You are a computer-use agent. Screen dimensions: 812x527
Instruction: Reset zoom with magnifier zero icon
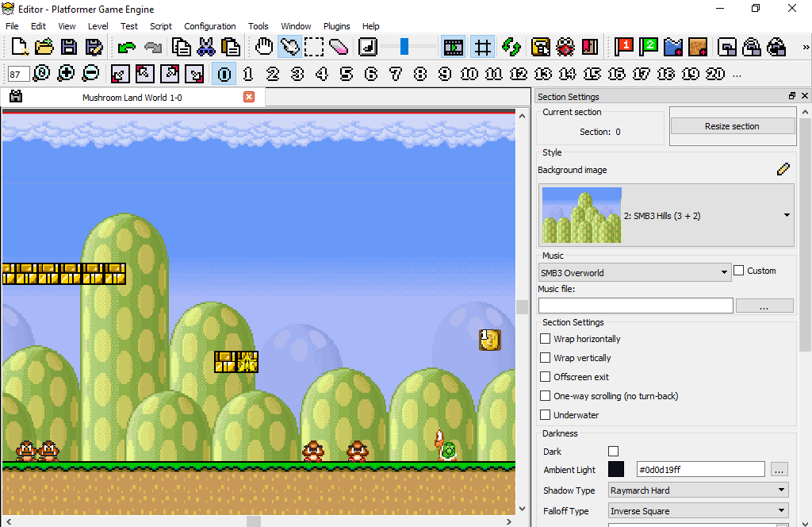(x=41, y=74)
